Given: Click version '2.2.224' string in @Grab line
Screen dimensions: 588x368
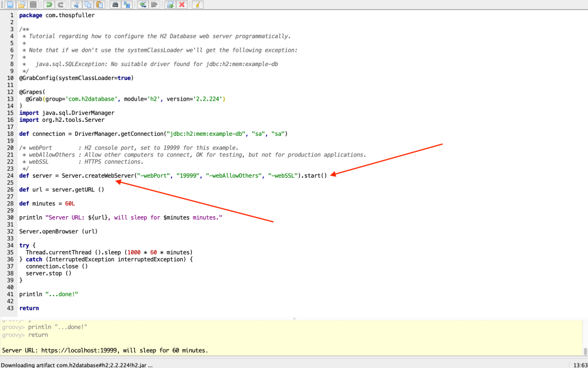Looking at the screenshot, I should (210, 99).
